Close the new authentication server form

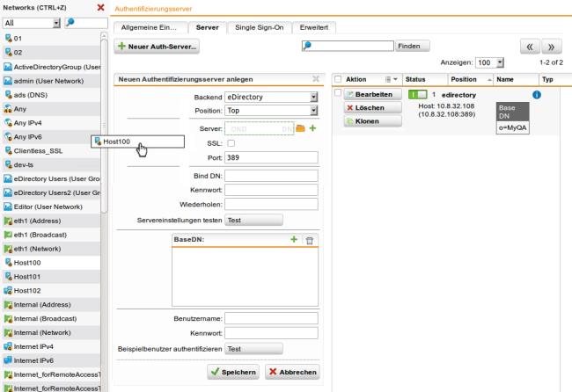click(x=315, y=79)
